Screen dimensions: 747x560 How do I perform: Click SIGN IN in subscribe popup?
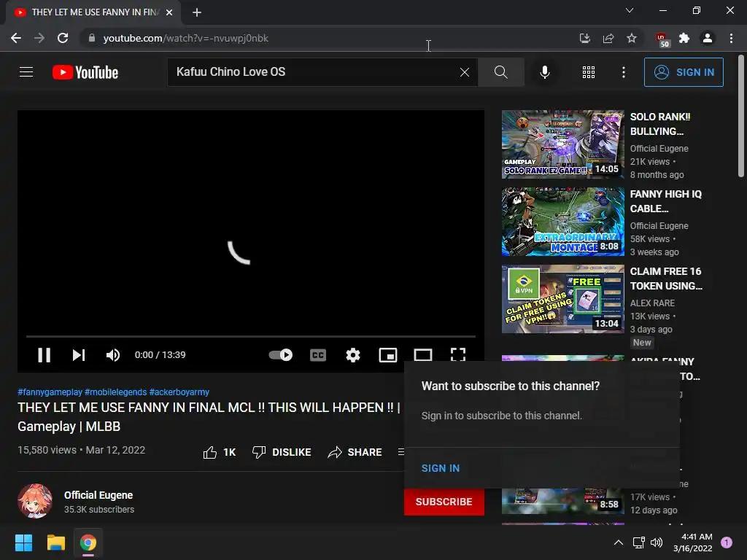click(x=441, y=468)
